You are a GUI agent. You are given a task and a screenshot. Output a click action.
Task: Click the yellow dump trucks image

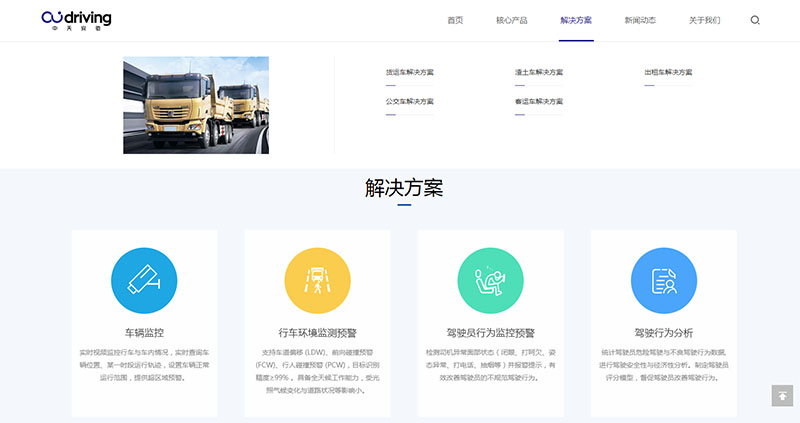[196, 105]
